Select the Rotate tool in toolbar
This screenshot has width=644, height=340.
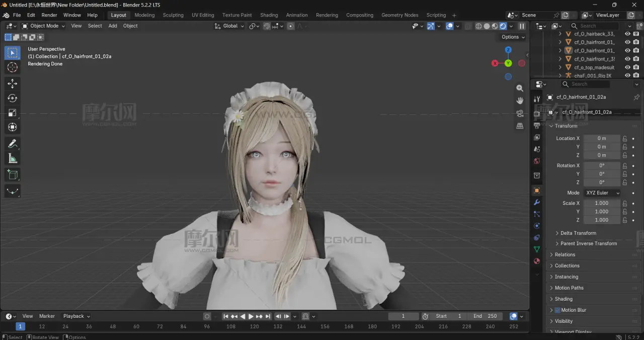click(13, 98)
